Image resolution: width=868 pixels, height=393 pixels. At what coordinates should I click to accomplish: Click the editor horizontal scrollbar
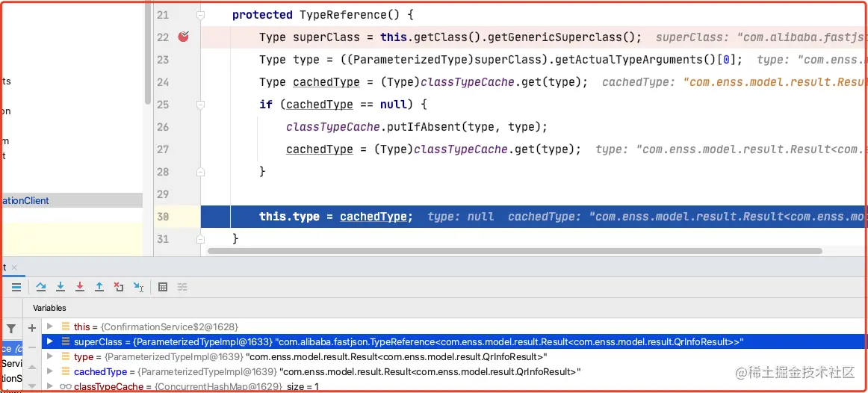pyautogui.click(x=515, y=251)
